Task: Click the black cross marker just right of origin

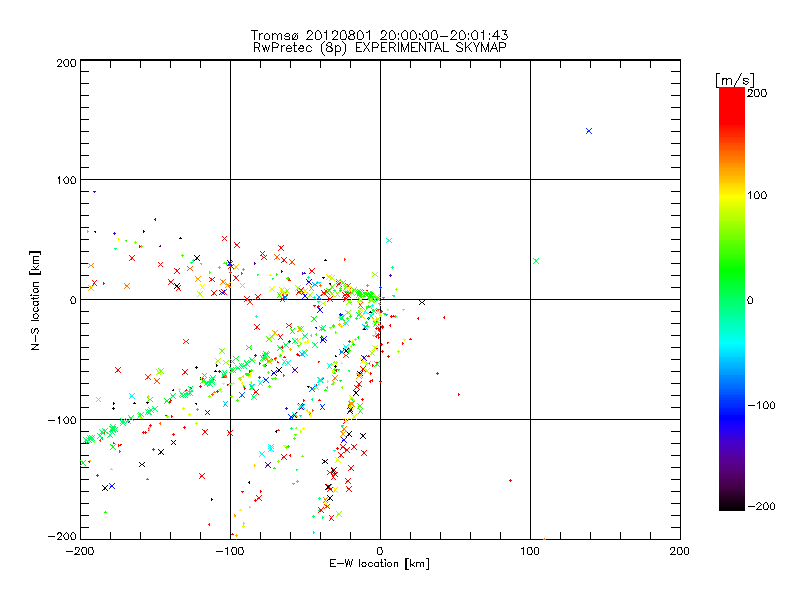Action: click(x=422, y=303)
